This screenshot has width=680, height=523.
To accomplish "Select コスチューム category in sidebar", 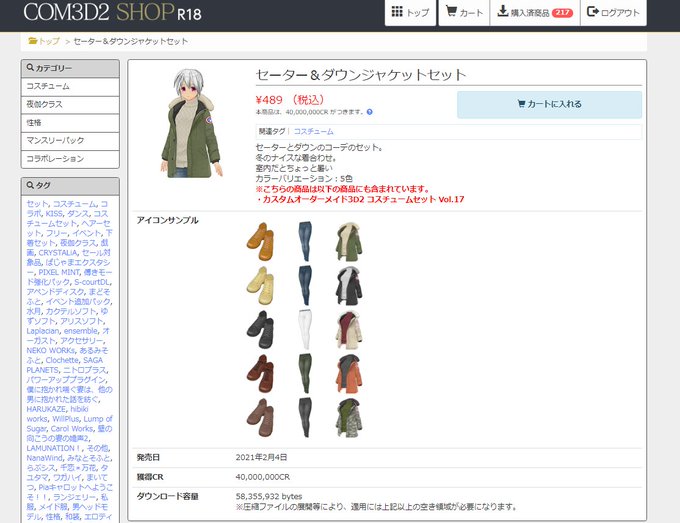I will 70,86.
